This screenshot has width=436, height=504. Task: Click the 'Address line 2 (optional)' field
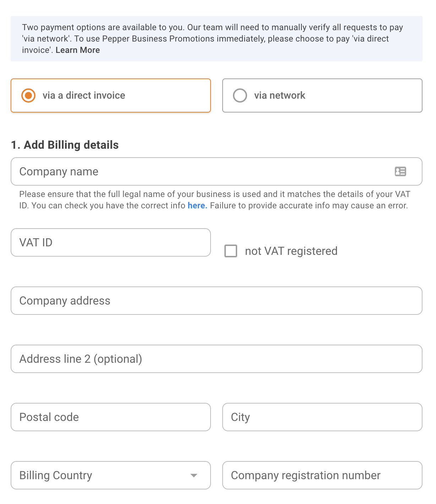(x=216, y=359)
